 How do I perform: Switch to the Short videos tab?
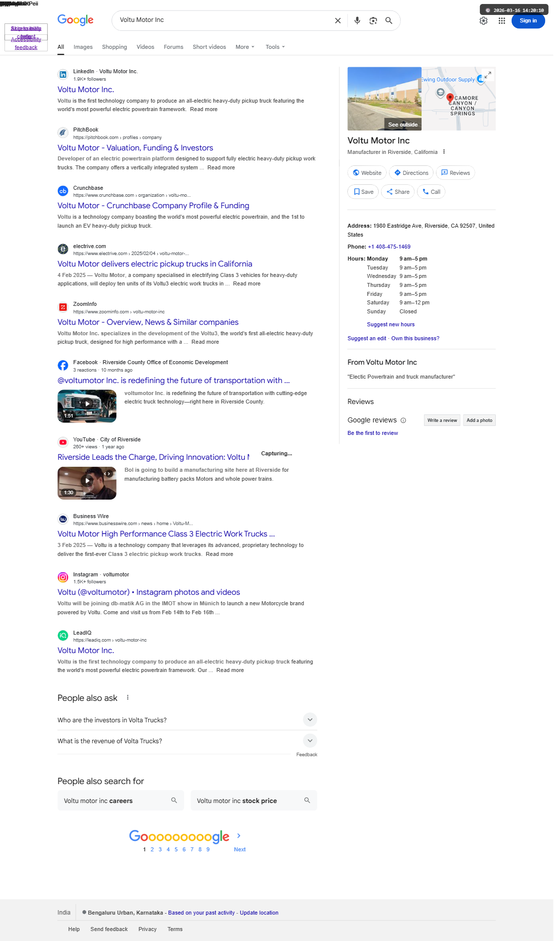coord(209,47)
